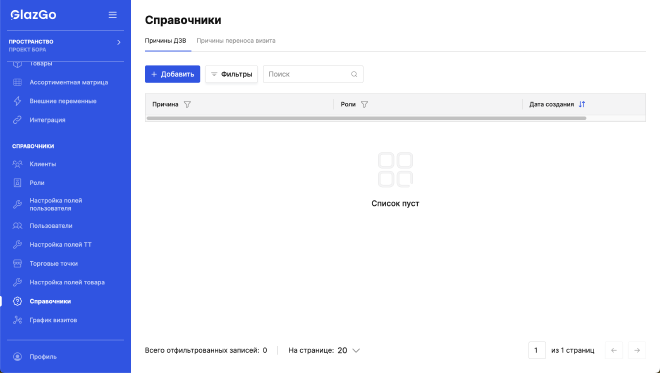Open the Роли column filter icon

365,104
